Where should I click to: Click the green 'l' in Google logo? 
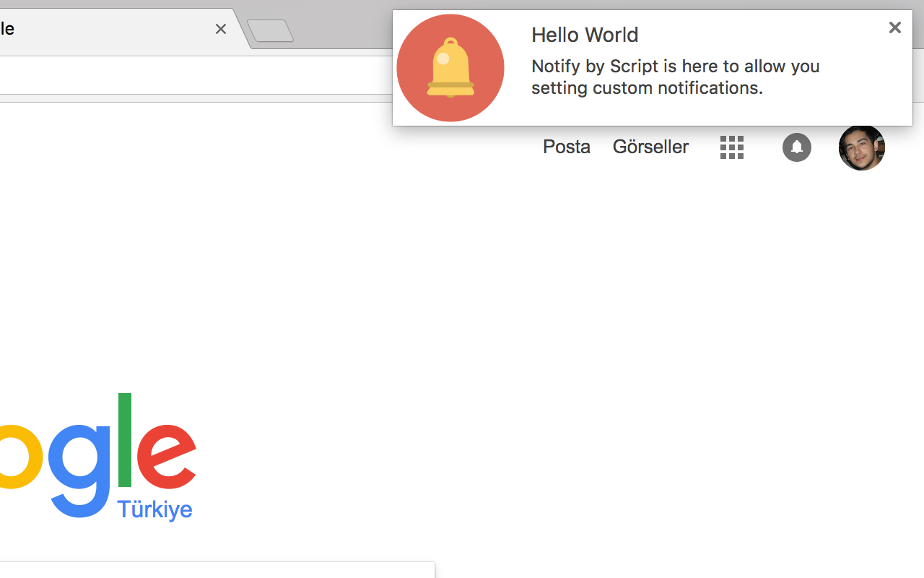124,439
